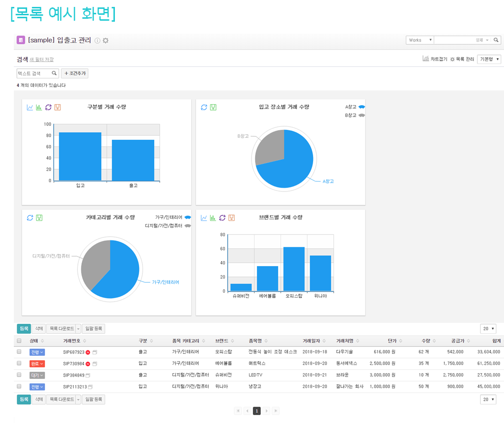Switch 구분별 거래 수량 chart to line graph

point(30,107)
